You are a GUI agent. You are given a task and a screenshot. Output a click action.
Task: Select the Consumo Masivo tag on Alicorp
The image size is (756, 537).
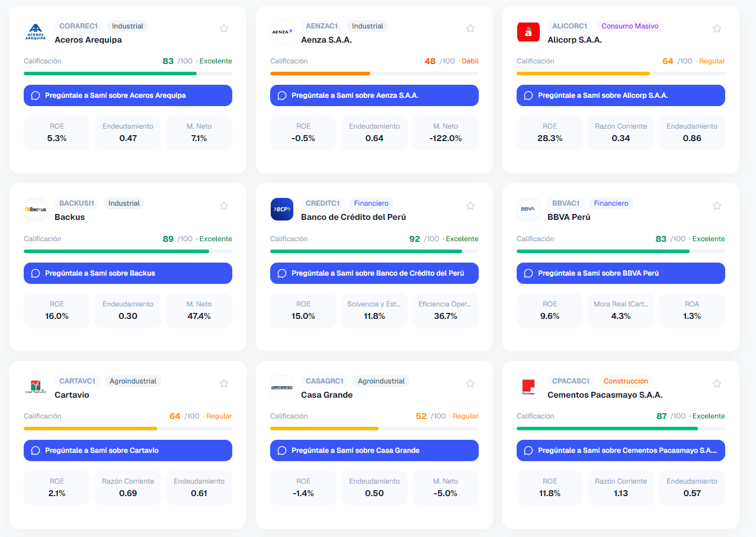(x=630, y=26)
